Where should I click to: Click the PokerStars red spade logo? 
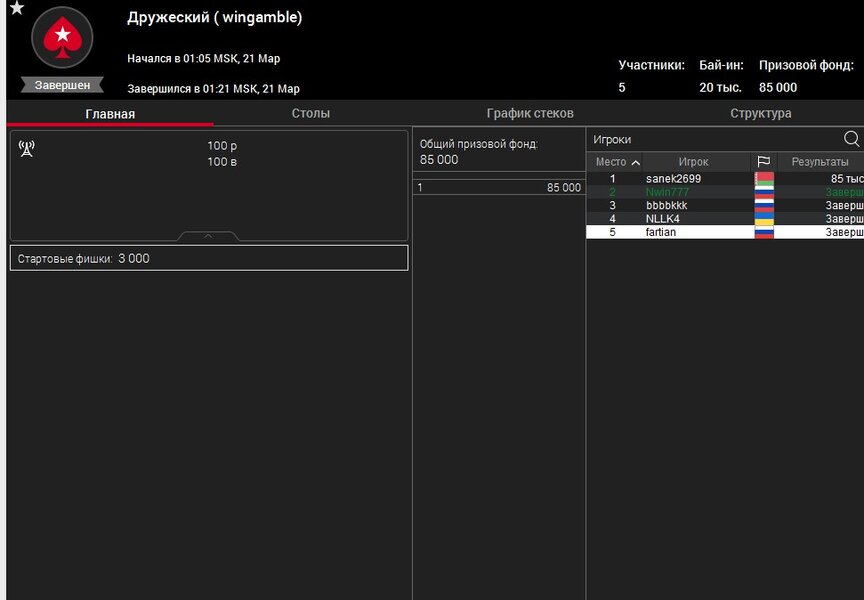tap(62, 38)
